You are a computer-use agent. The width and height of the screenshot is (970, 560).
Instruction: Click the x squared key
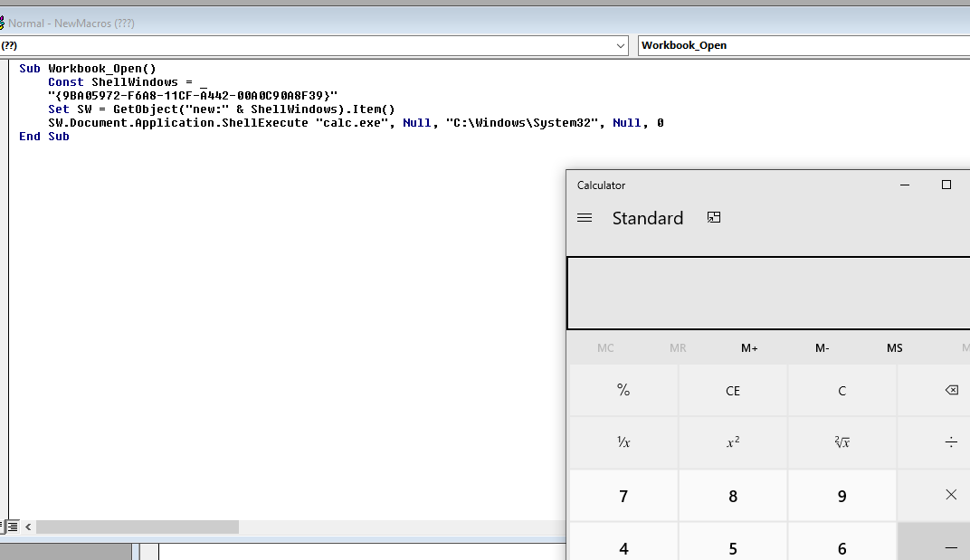(732, 441)
